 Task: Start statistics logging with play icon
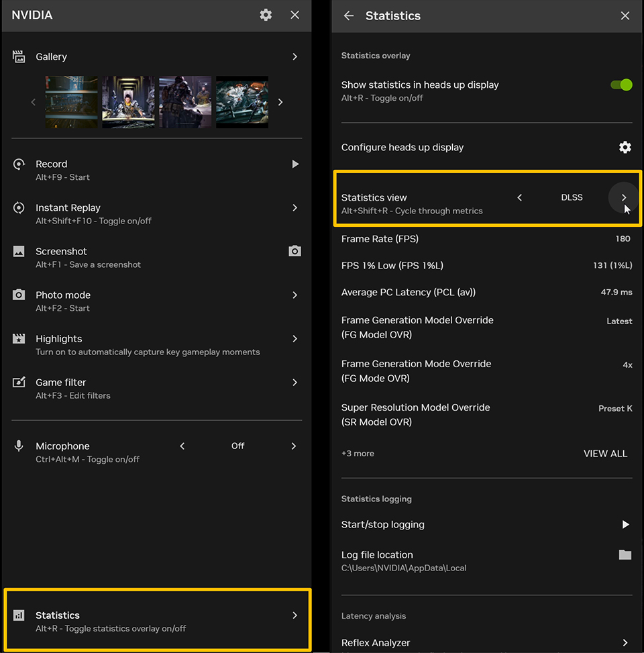coord(625,524)
